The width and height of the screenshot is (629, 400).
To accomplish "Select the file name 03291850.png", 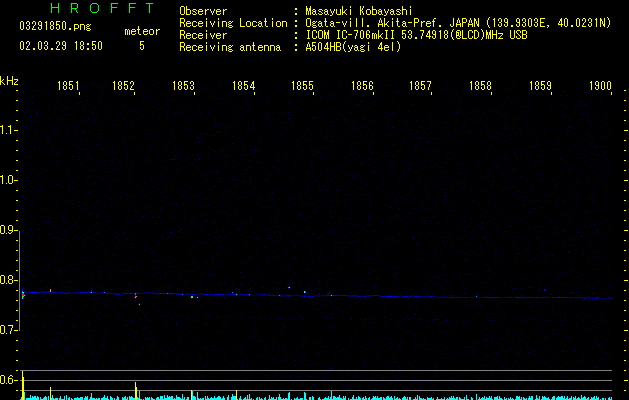I will tap(55, 26).
